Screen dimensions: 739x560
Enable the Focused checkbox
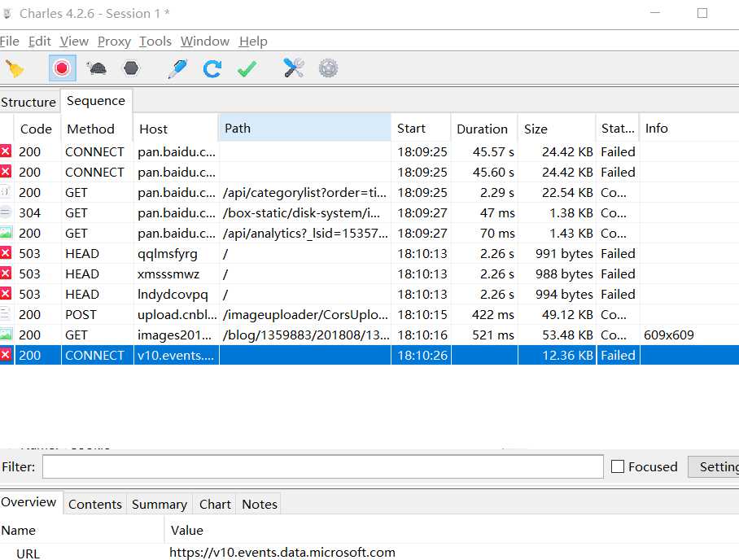(x=618, y=466)
